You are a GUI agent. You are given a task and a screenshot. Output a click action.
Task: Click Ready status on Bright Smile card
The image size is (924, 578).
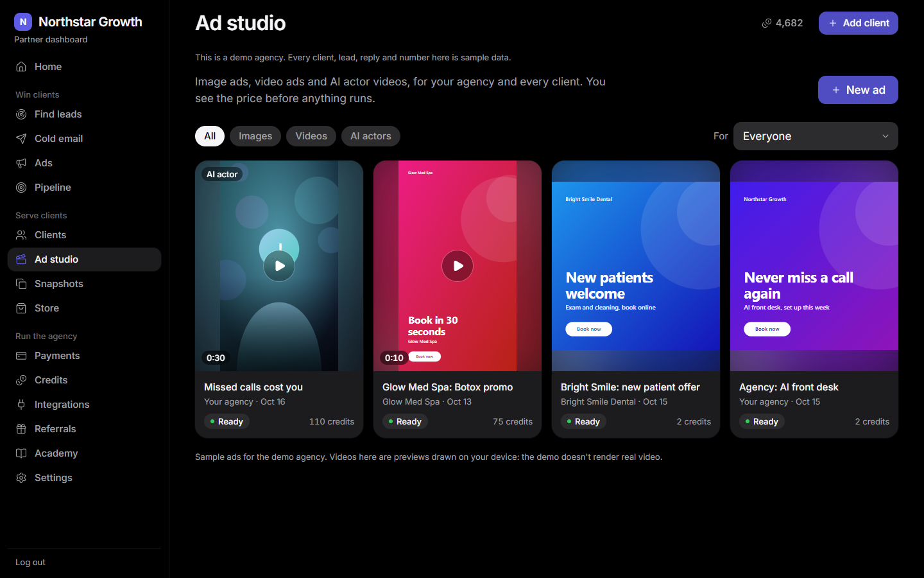583,422
